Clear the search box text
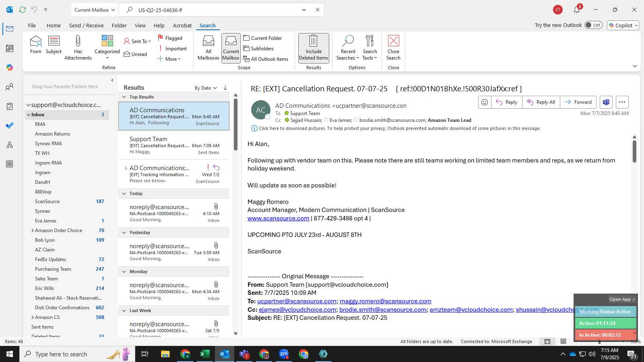Screen dimensions: 644x362 (x=318, y=10)
